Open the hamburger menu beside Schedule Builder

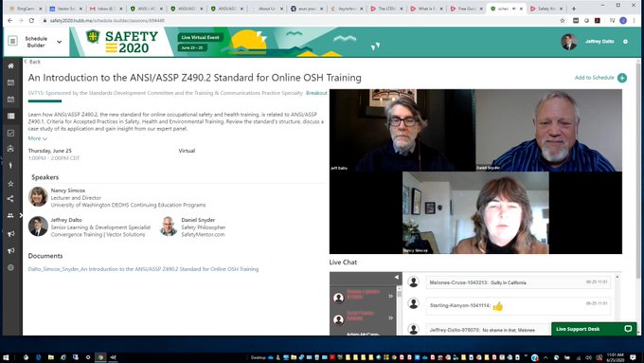(x=12, y=41)
